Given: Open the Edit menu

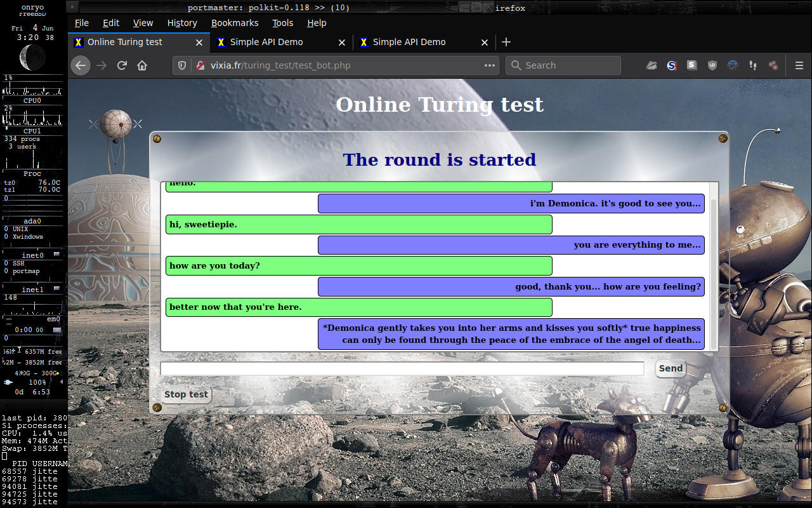Looking at the screenshot, I should click(111, 23).
